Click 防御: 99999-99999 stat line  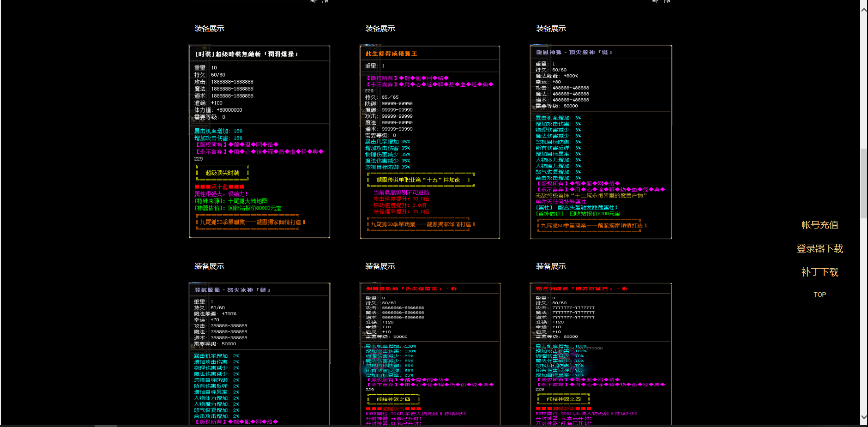(389, 104)
